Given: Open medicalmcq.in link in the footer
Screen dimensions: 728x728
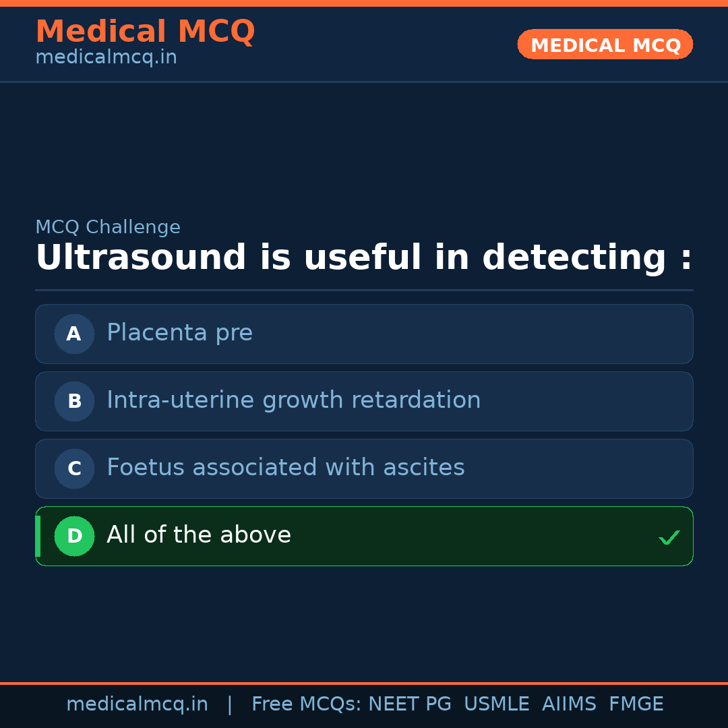Looking at the screenshot, I should pos(137,704).
